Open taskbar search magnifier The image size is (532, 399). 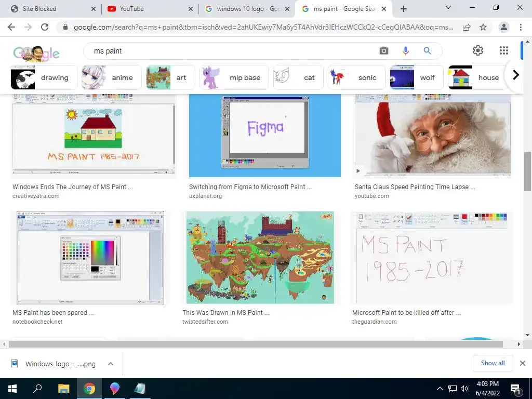[x=37, y=389]
